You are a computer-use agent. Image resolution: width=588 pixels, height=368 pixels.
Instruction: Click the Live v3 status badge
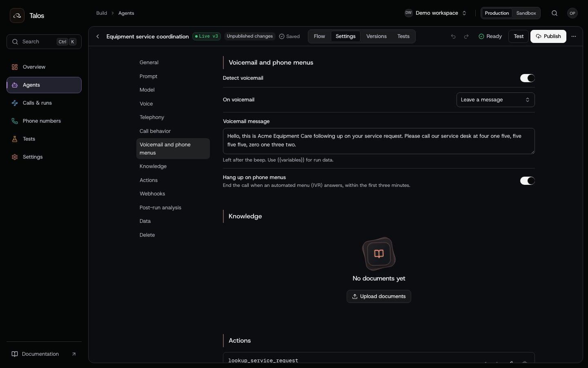207,36
